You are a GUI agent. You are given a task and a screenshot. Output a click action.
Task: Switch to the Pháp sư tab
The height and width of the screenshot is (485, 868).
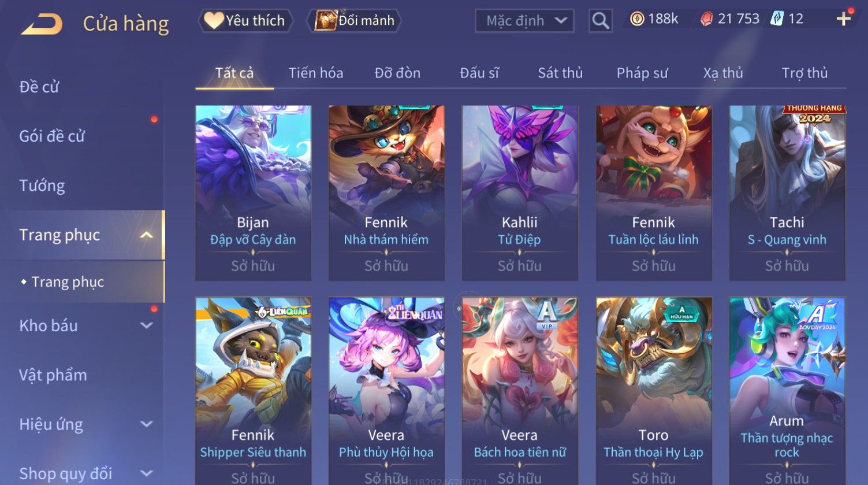click(642, 73)
